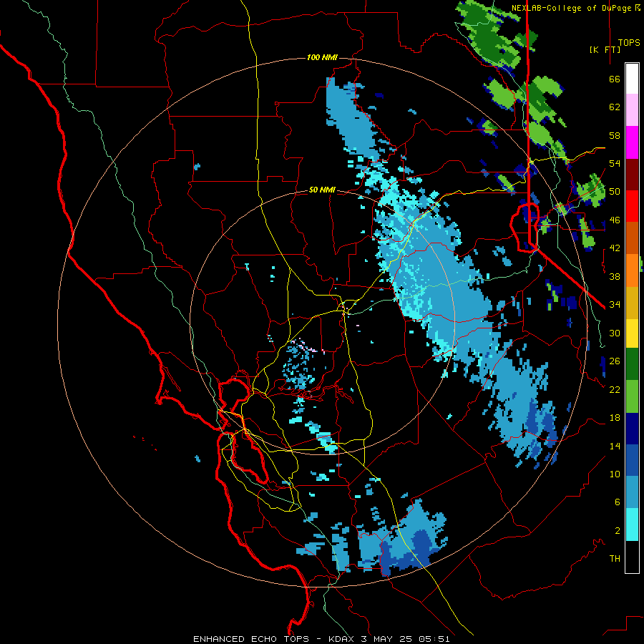Select the dark maroon legend swatch
The image size is (644, 644).
click(632, 175)
